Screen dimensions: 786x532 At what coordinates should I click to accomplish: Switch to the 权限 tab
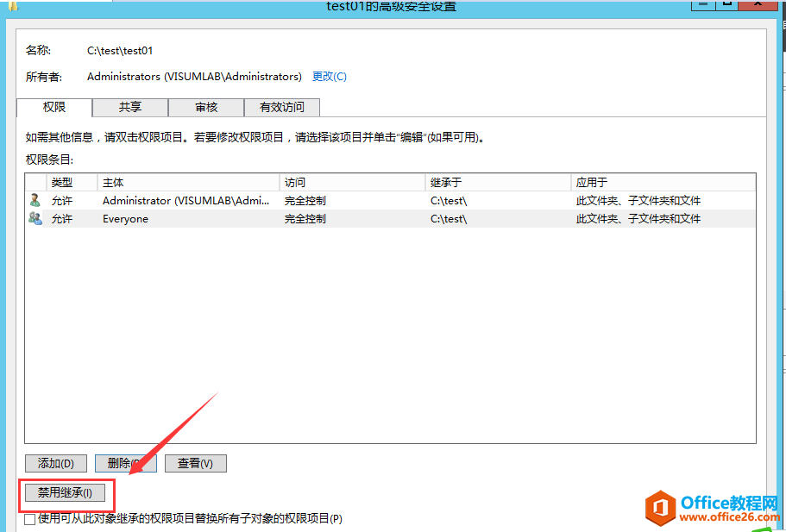pos(54,107)
